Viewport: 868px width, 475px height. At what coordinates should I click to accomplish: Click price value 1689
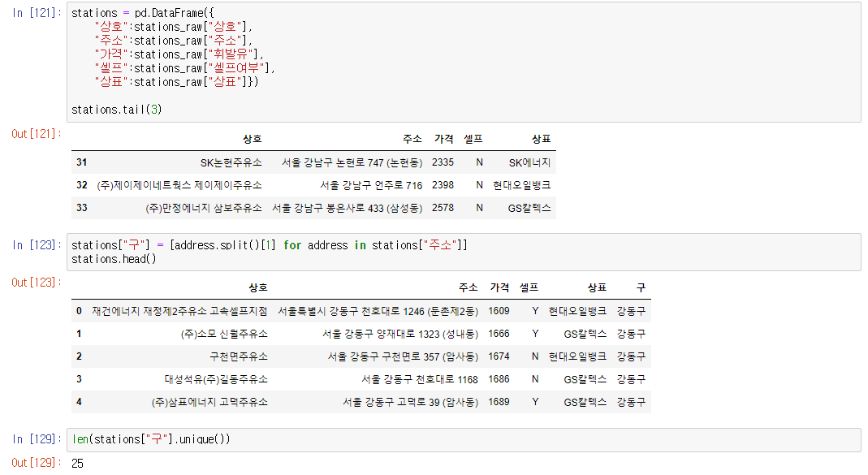click(499, 401)
